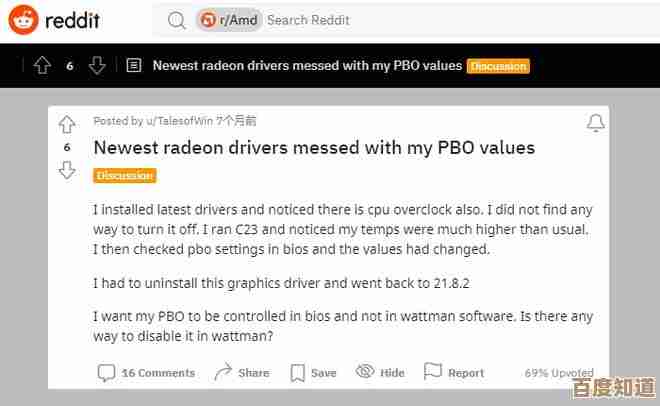Upvote the post in the sticky header
Screen dimensions: 660x406
[42, 66]
